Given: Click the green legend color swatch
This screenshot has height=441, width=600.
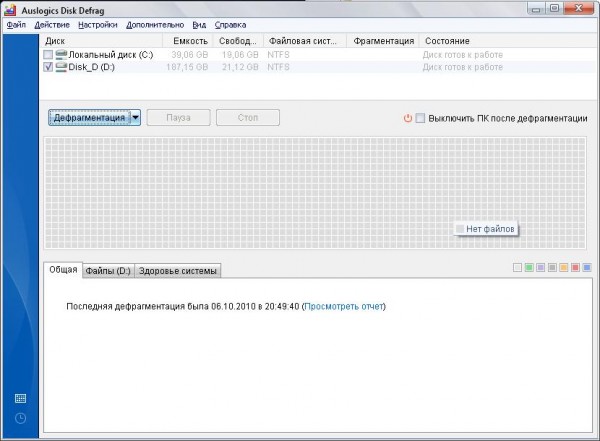Looking at the screenshot, I should tap(529, 268).
